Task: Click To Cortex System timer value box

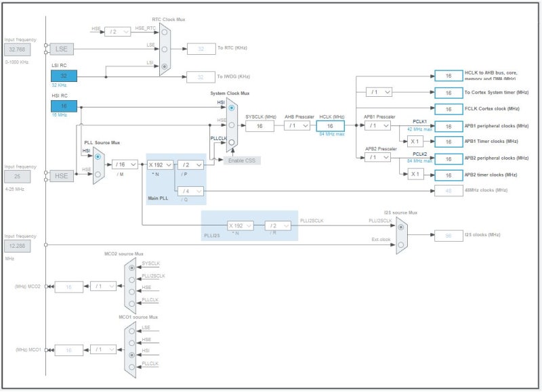Action: (449, 93)
